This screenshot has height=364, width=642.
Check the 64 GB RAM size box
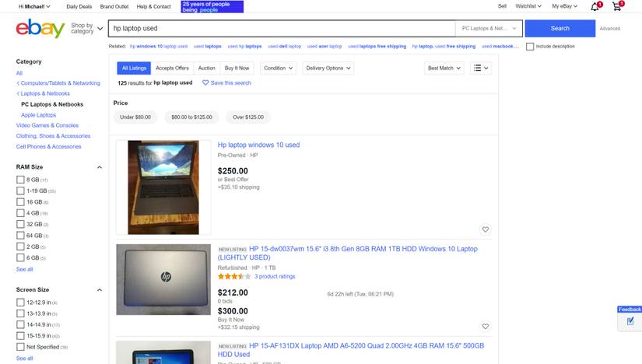pos(20,236)
